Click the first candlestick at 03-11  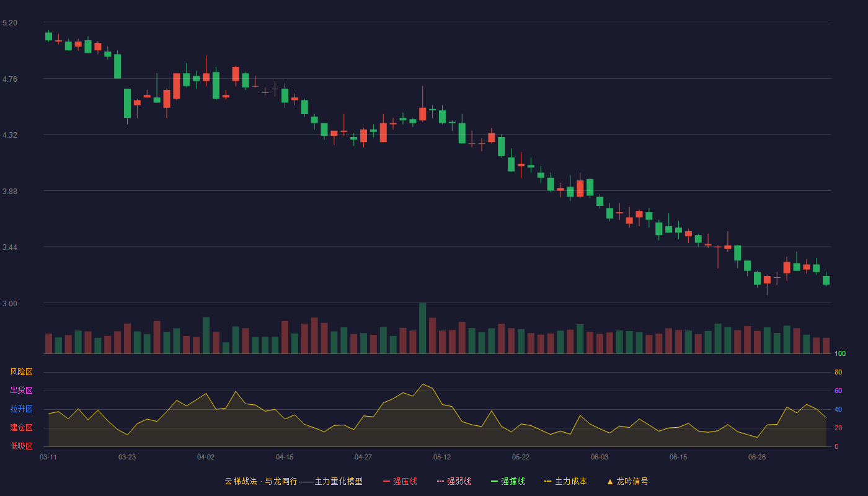[x=48, y=36]
